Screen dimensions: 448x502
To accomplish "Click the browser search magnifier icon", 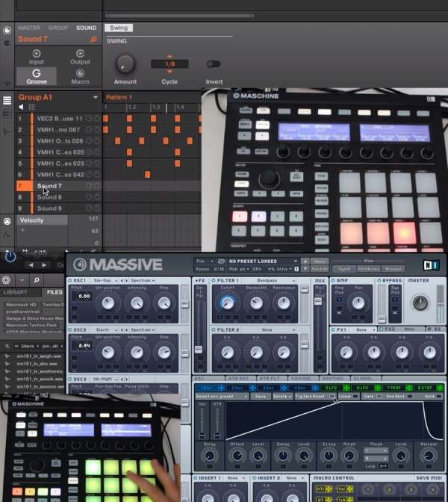I will (37, 280).
